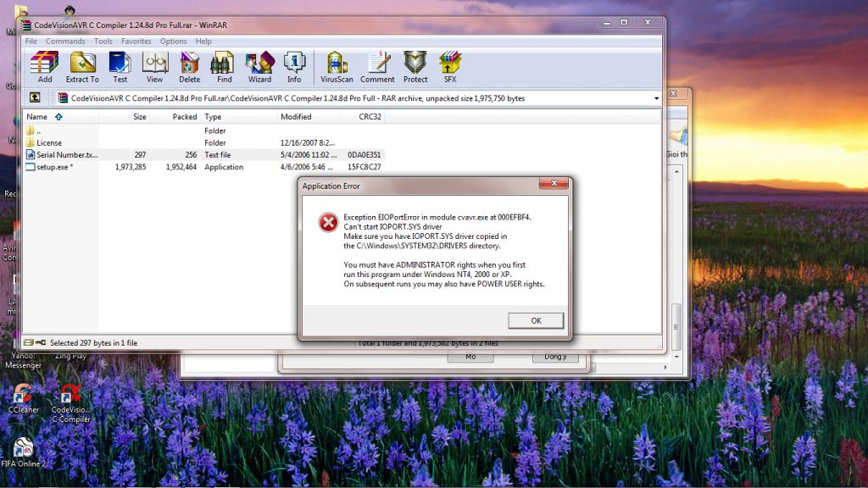
Task: Open the Comment toolbar icon
Action: (x=377, y=67)
